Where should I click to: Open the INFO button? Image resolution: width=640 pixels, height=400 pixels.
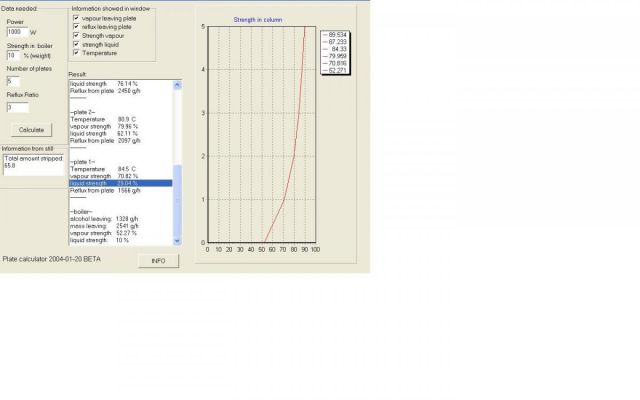158,260
